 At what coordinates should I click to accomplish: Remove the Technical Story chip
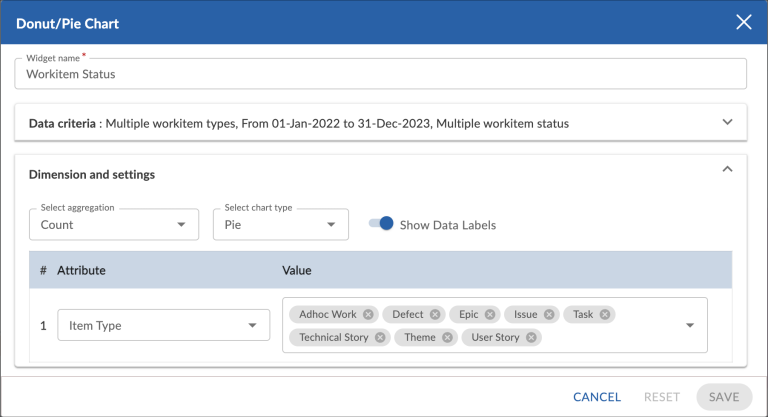pyautogui.click(x=380, y=337)
